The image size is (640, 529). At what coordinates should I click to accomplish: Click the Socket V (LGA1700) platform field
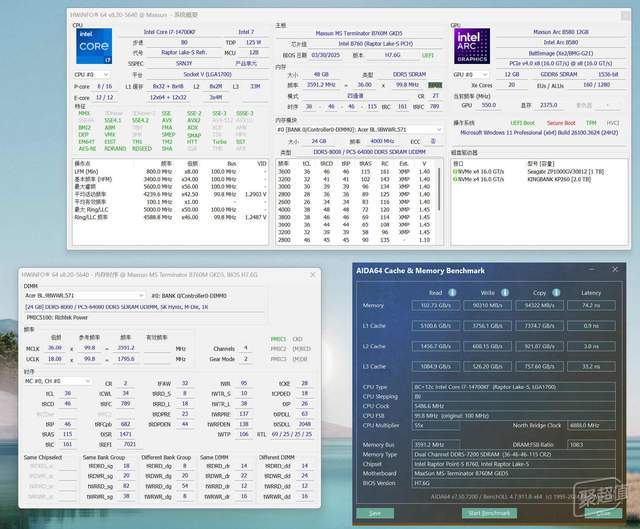pos(207,75)
